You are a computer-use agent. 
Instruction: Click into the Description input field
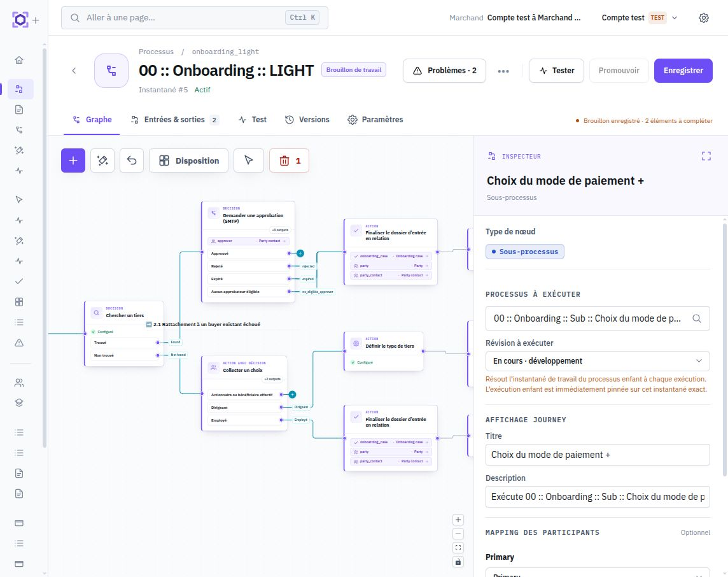click(x=598, y=497)
